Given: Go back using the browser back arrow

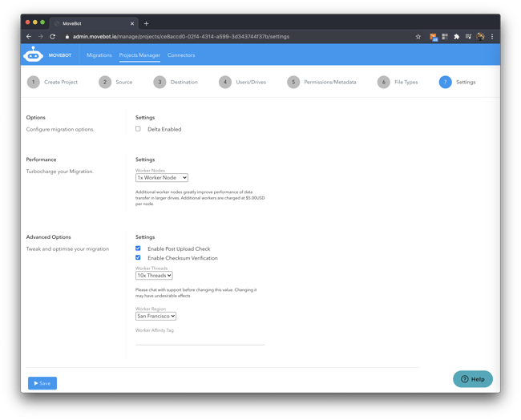Looking at the screenshot, I should [29, 37].
